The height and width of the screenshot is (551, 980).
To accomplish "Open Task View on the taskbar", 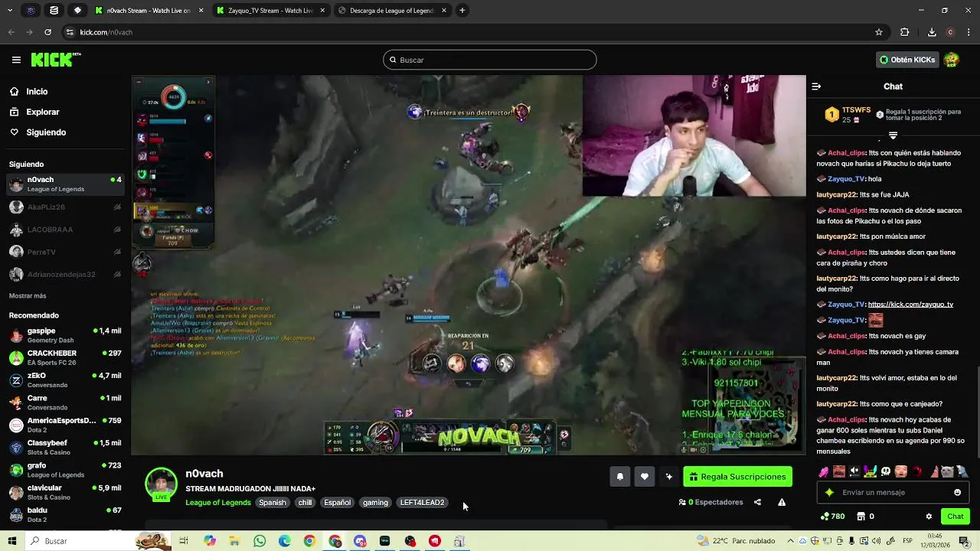I will (x=184, y=541).
